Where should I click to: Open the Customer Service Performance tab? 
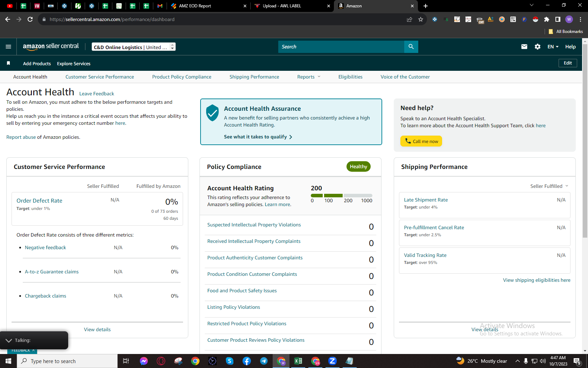[100, 77]
